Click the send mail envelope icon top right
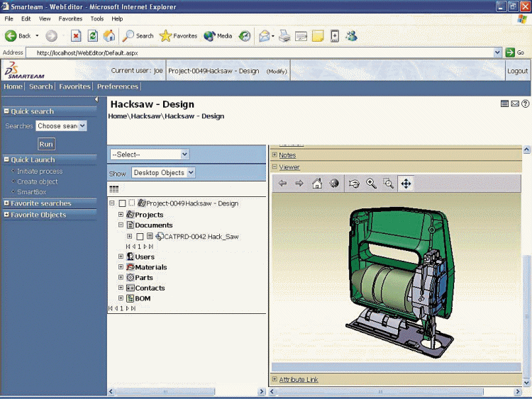This screenshot has height=399, width=532. (x=515, y=103)
